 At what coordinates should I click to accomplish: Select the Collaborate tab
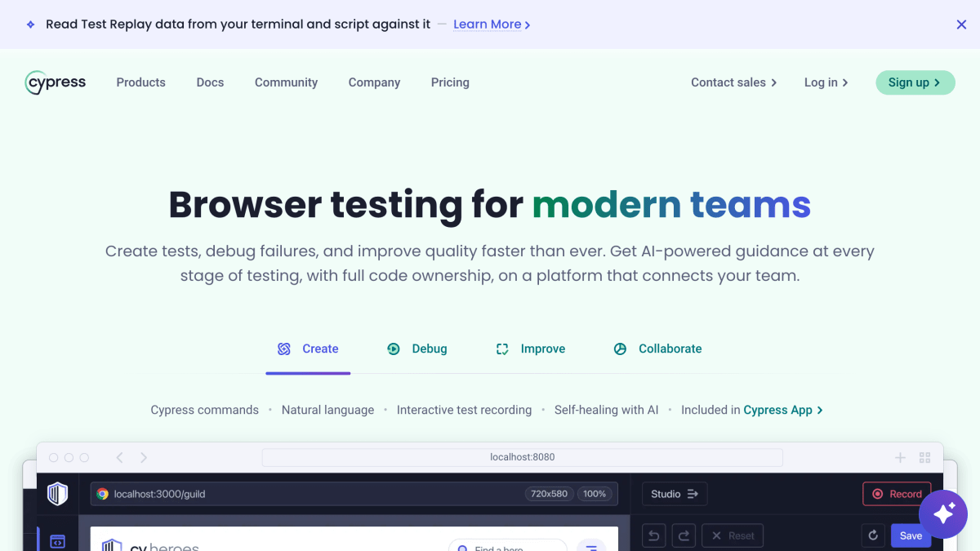pos(657,349)
